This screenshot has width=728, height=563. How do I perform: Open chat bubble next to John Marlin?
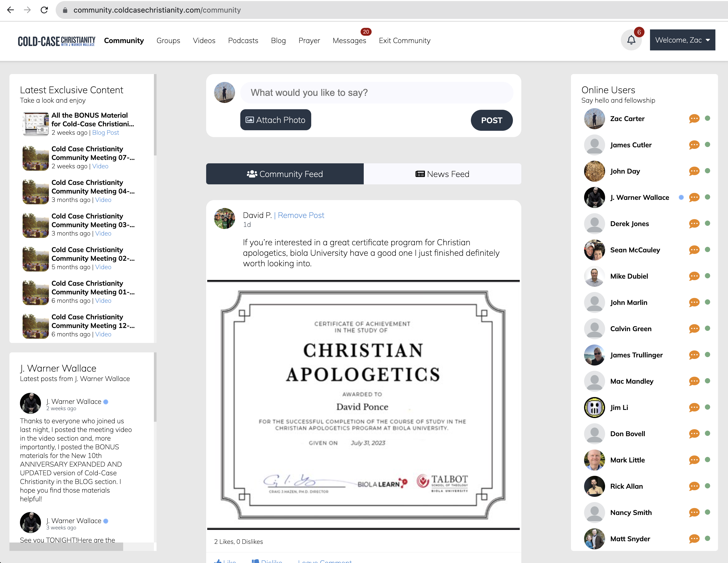694,303
